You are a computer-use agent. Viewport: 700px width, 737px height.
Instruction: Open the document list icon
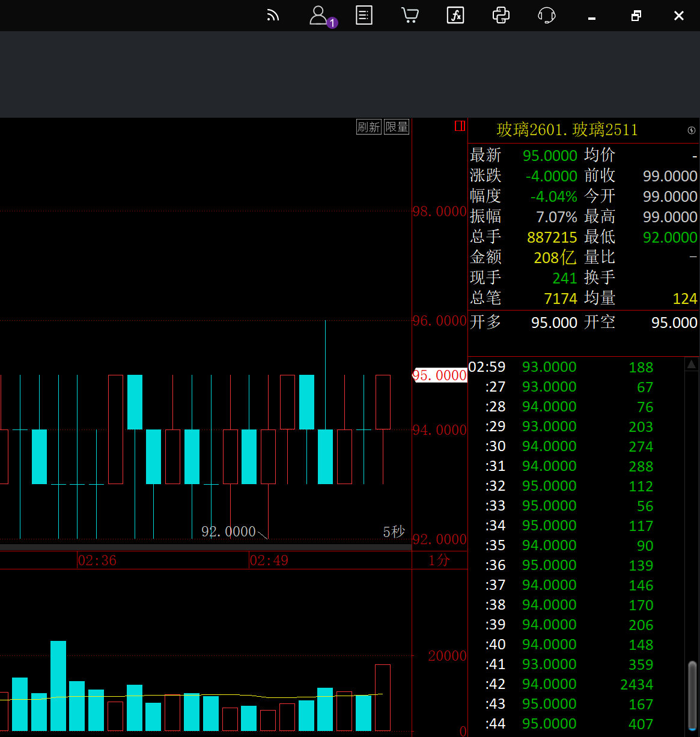click(x=364, y=16)
